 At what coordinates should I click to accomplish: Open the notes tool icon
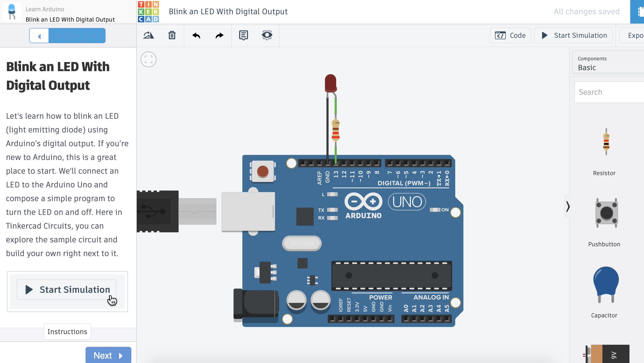(x=243, y=35)
